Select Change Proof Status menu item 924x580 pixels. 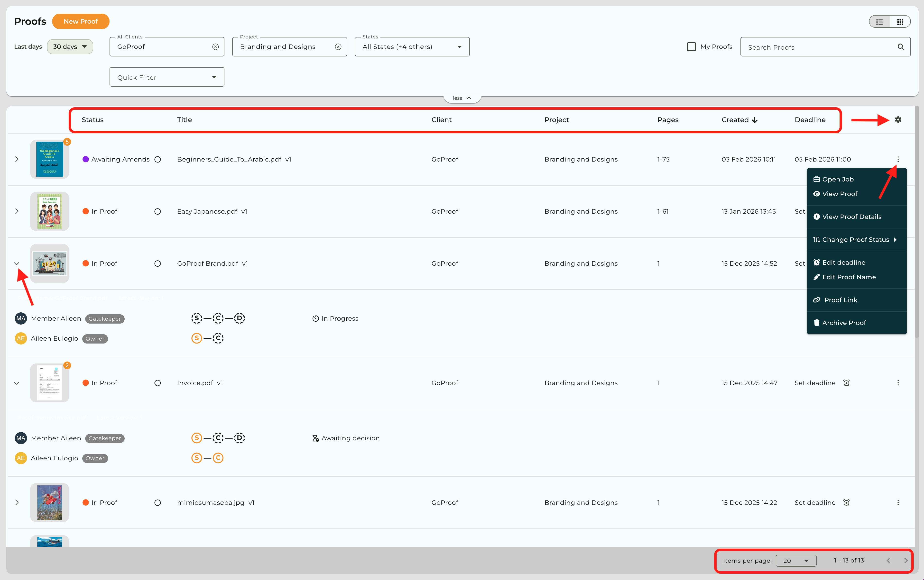(855, 239)
